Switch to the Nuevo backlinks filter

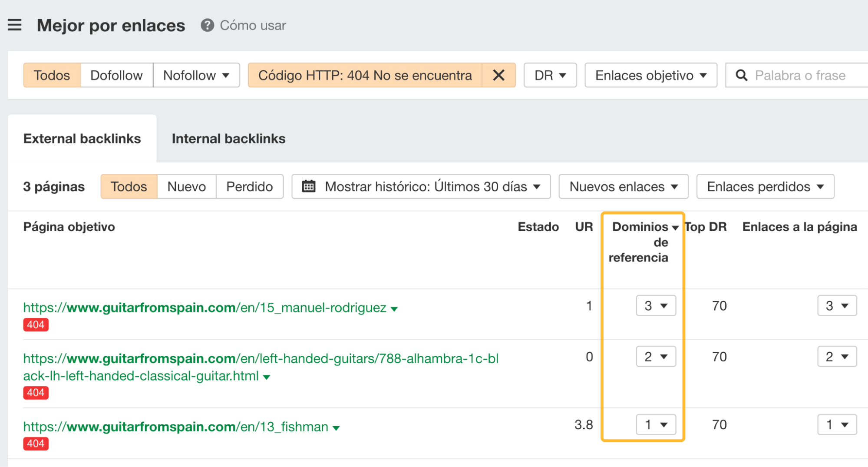(x=186, y=186)
